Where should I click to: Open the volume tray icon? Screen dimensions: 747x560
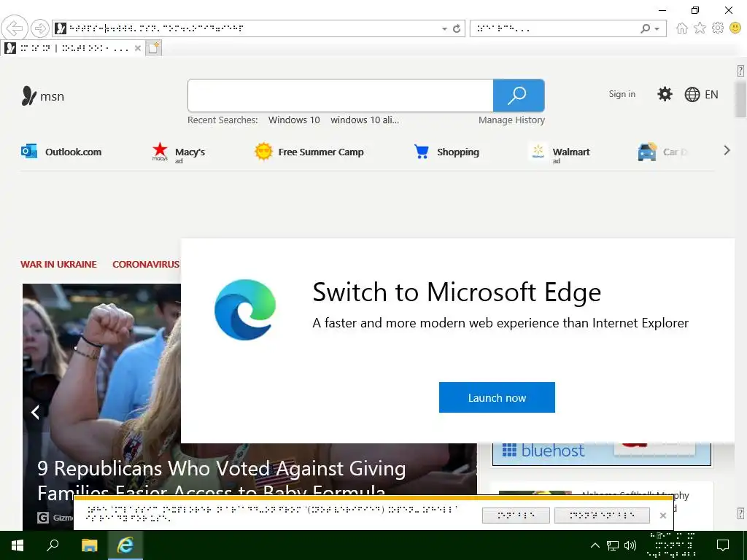(630, 545)
